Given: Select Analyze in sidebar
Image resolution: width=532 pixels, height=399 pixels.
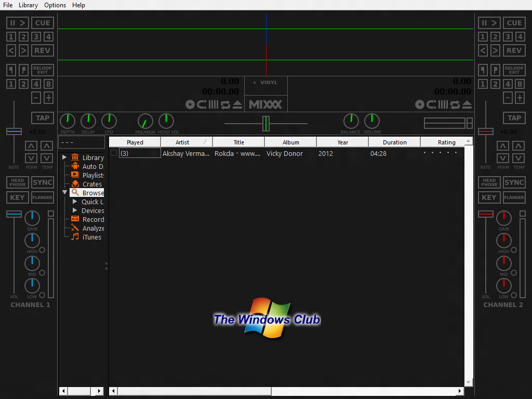Looking at the screenshot, I should pyautogui.click(x=87, y=228).
